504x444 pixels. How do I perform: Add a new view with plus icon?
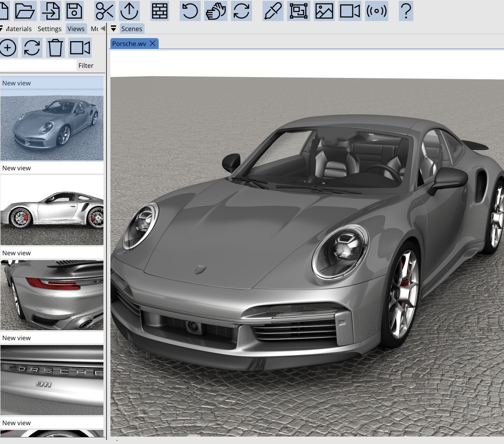(x=8, y=48)
